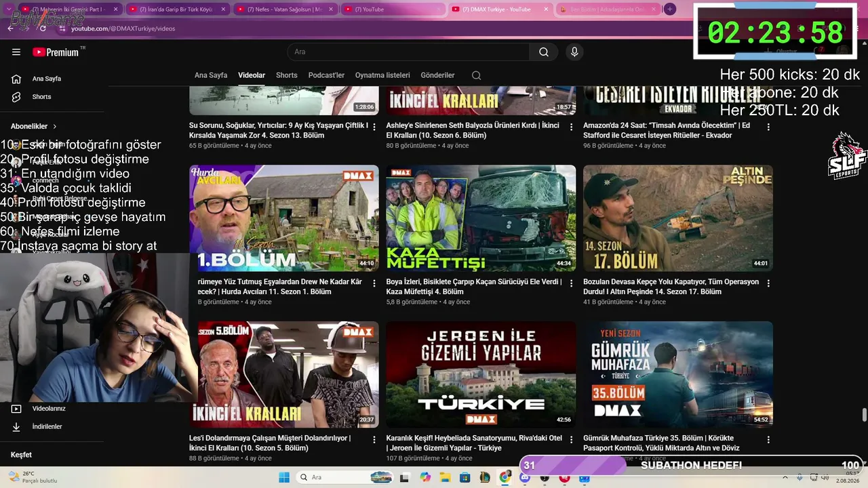Open options menu for Karanlık Keşif video
This screenshot has width=868, height=488.
[x=571, y=440]
